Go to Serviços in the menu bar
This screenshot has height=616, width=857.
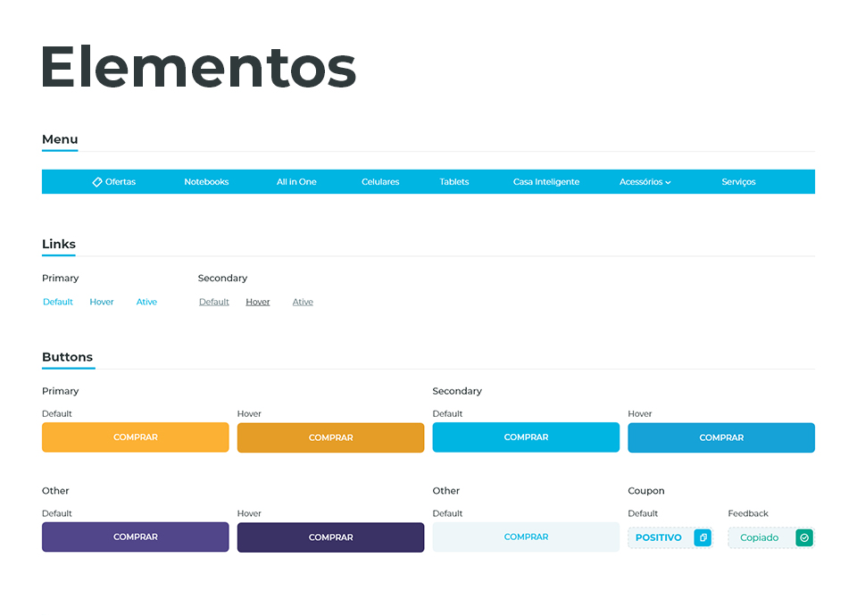[738, 182]
